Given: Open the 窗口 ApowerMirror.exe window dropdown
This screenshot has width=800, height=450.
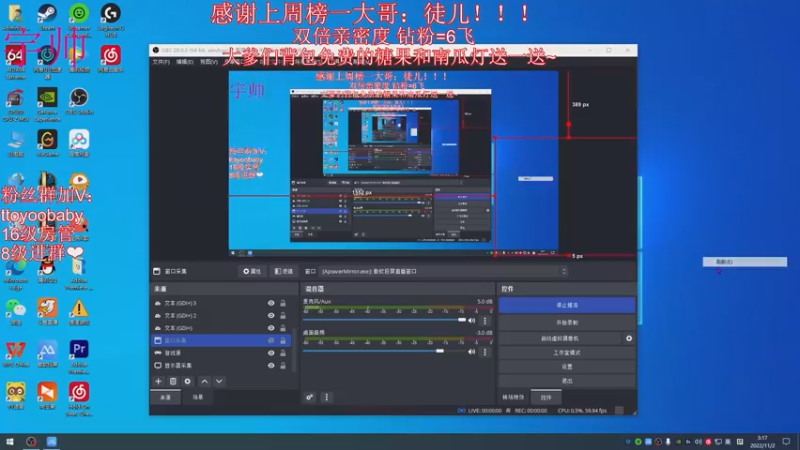Looking at the screenshot, I should (444, 271).
